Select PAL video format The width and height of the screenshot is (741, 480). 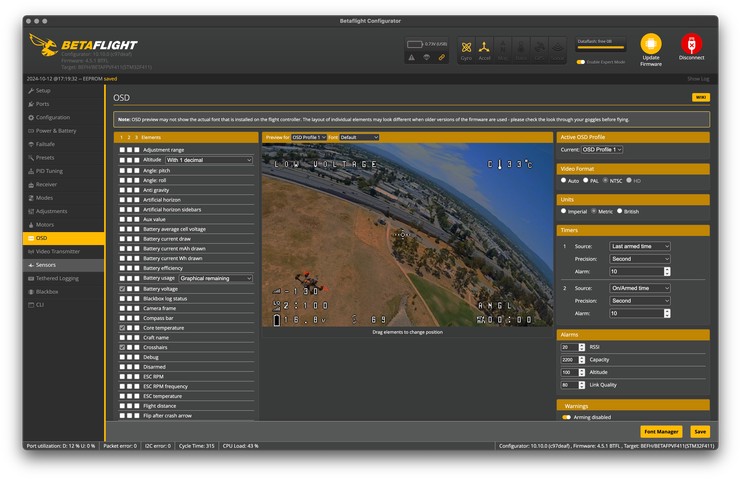[586, 180]
